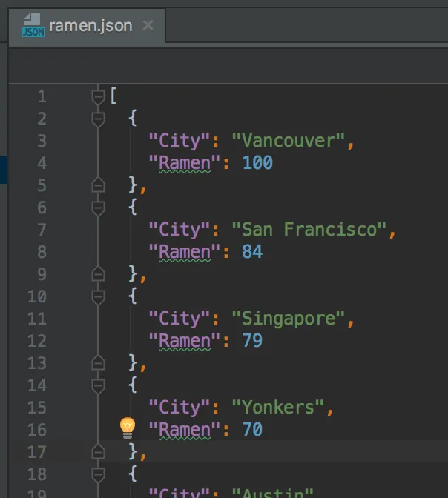The image size is (448, 498).
Task: Click the Ramen value 70
Action: [252, 429]
